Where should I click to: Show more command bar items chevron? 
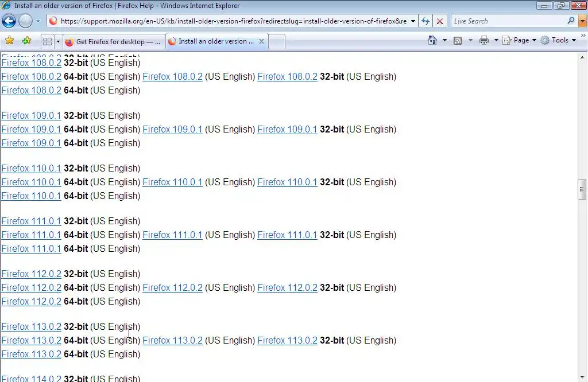point(583,36)
